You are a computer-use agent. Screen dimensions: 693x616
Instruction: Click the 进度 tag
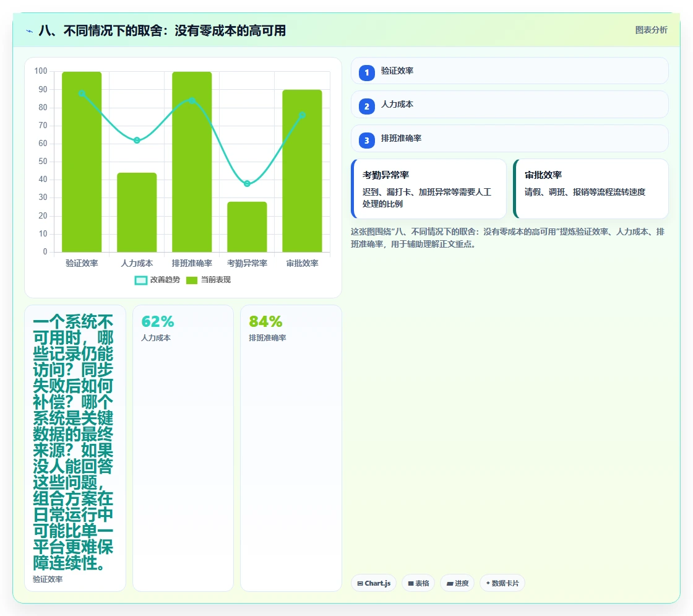(457, 583)
